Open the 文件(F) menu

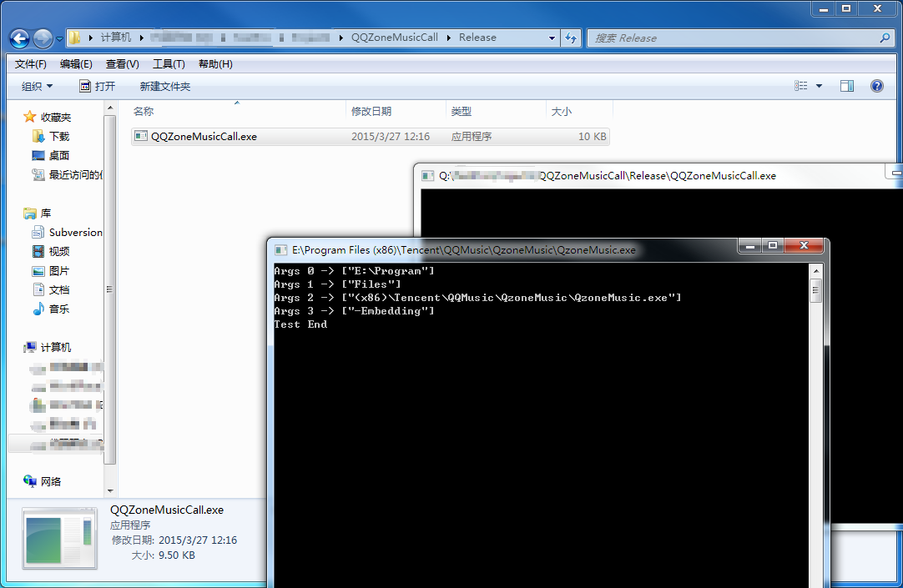[31, 64]
